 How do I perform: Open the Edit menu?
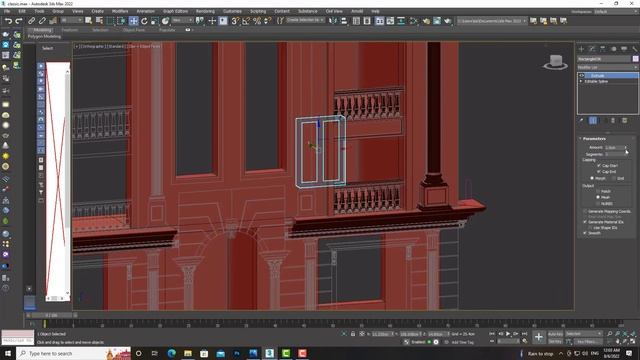22,11
